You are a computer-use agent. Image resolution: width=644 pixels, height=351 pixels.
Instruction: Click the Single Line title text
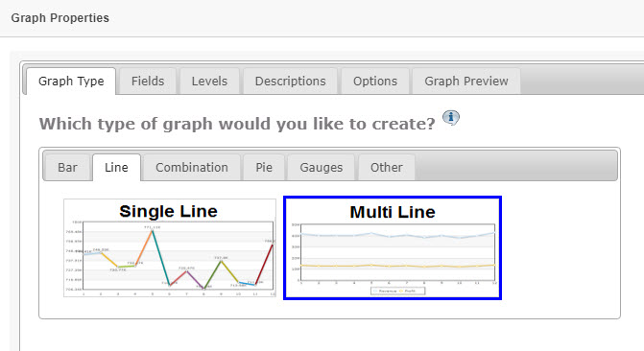(x=168, y=211)
